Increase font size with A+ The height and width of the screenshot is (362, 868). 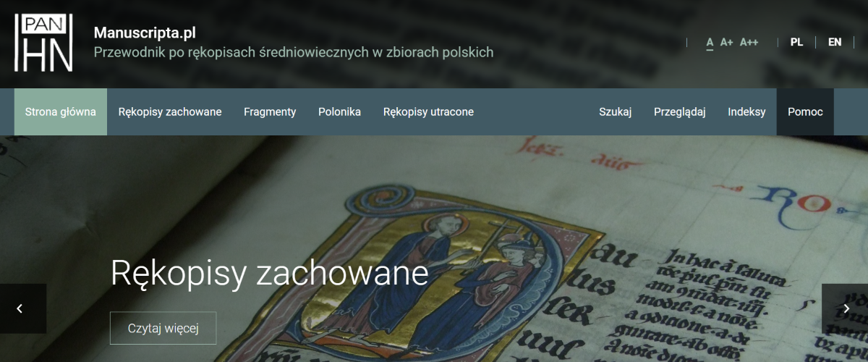pyautogui.click(x=727, y=42)
